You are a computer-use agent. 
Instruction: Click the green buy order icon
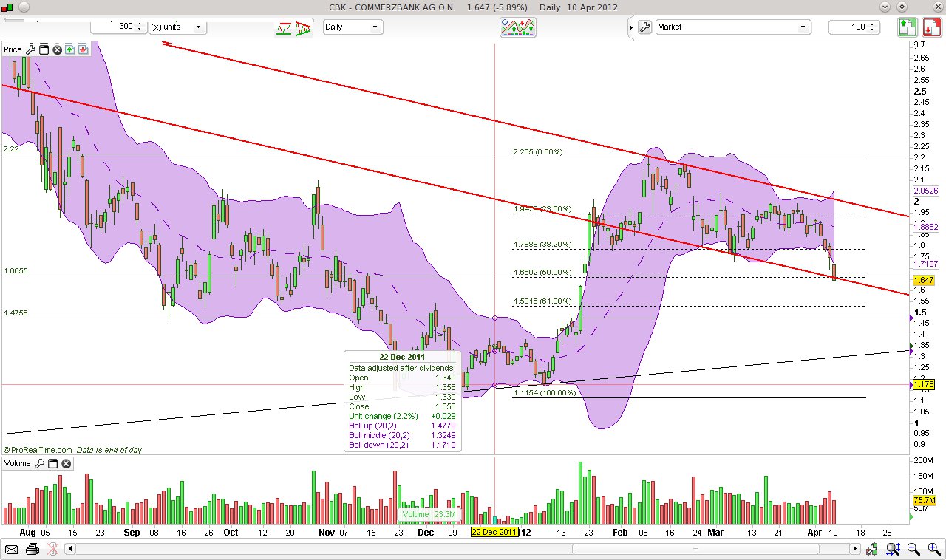point(907,27)
